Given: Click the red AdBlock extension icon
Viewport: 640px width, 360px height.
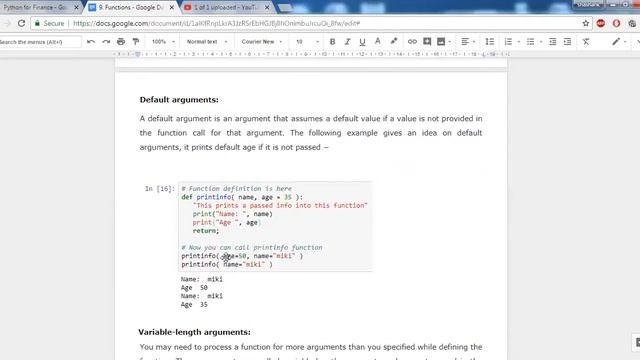Looking at the screenshot, I should 600,23.
